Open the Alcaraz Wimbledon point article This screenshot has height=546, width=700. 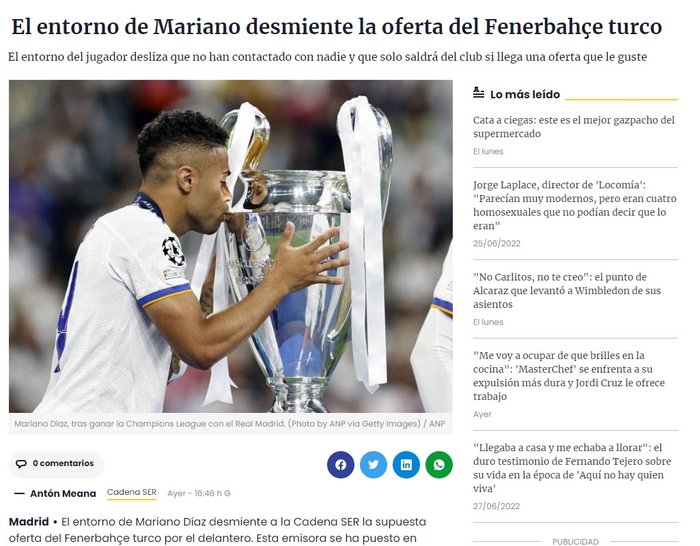(x=567, y=291)
